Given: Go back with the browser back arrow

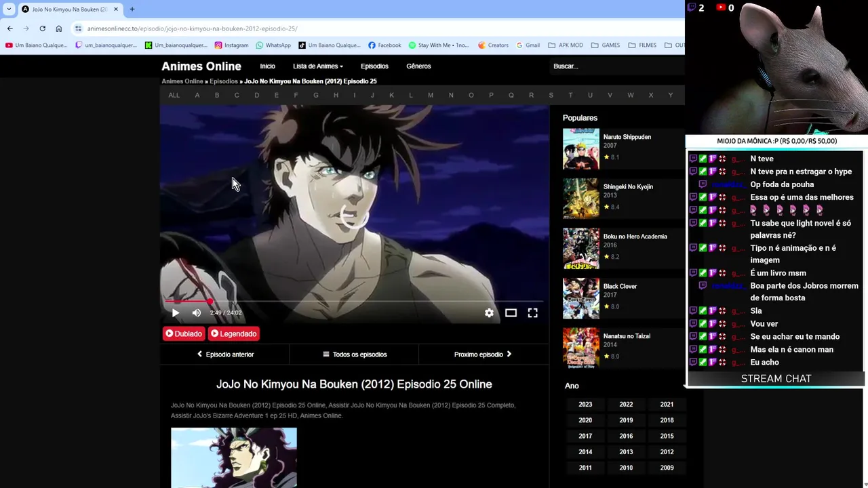Looking at the screenshot, I should point(9,28).
